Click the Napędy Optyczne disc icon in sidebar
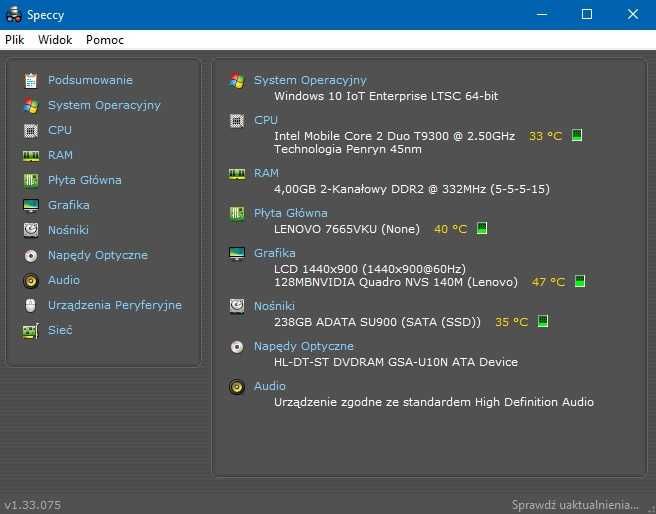656x514 pixels. point(31,255)
